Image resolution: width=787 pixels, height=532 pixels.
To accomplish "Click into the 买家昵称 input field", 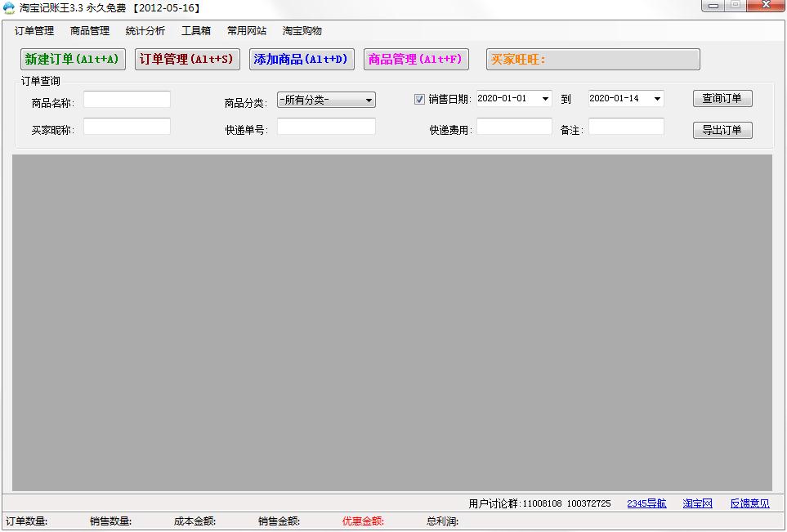I will (x=127, y=127).
